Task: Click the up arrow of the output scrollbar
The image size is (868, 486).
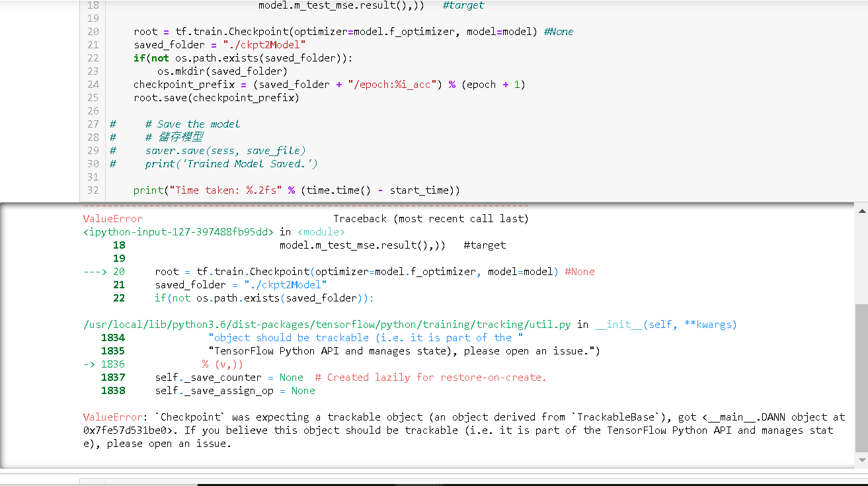Action: pos(861,210)
